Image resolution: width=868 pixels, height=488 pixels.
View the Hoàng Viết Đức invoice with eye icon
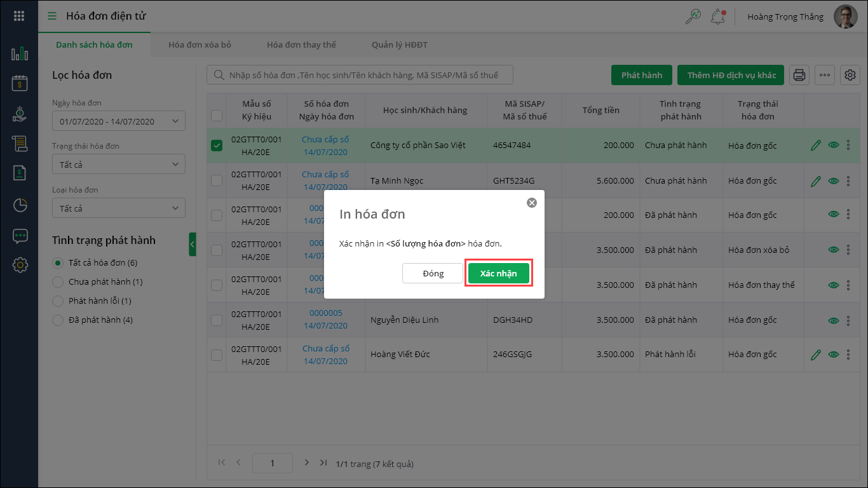(x=834, y=355)
